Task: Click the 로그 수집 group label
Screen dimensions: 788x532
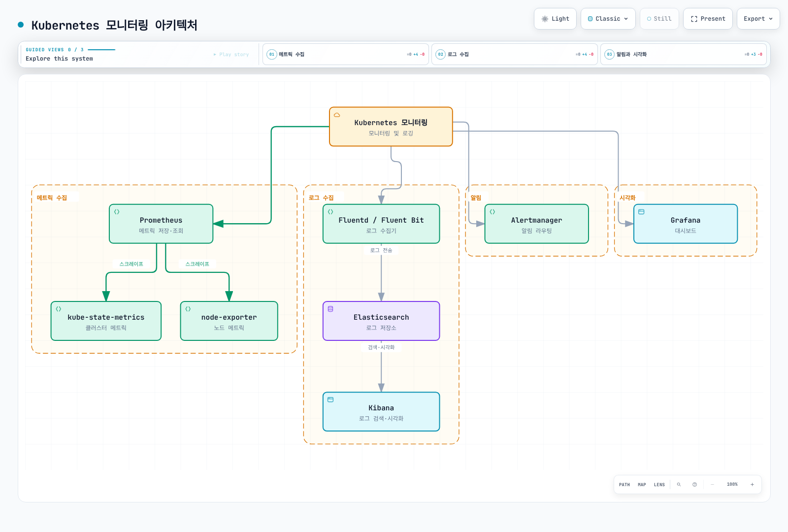Action: click(x=321, y=198)
